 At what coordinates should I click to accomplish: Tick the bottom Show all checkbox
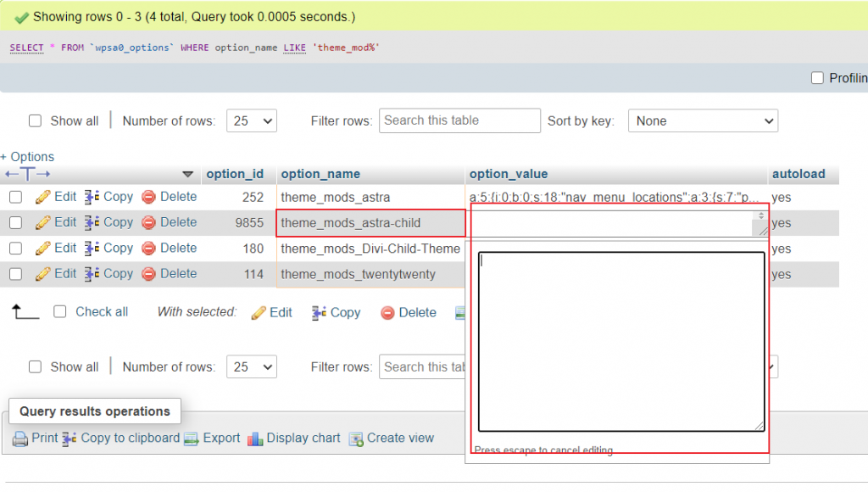pos(35,366)
